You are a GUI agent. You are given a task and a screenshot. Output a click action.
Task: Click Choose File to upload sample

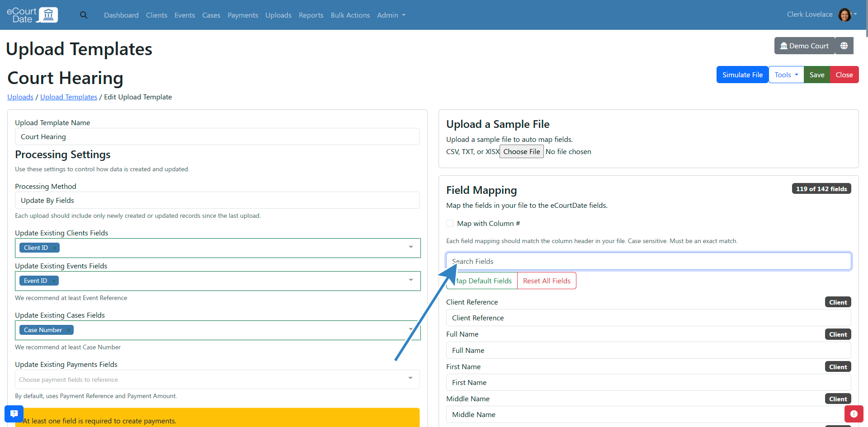click(521, 151)
